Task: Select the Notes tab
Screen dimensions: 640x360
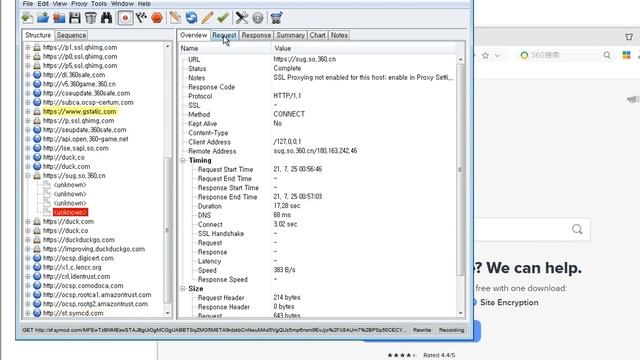Action: click(x=339, y=35)
